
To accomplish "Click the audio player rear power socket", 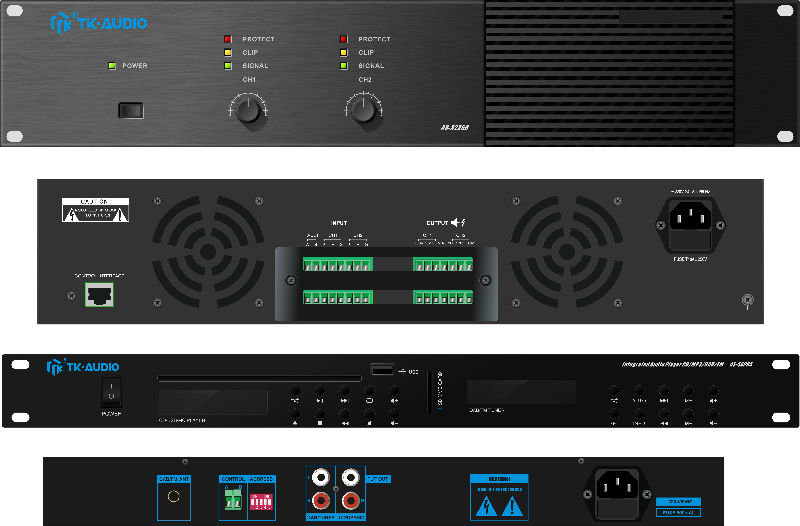I will coord(617,487).
